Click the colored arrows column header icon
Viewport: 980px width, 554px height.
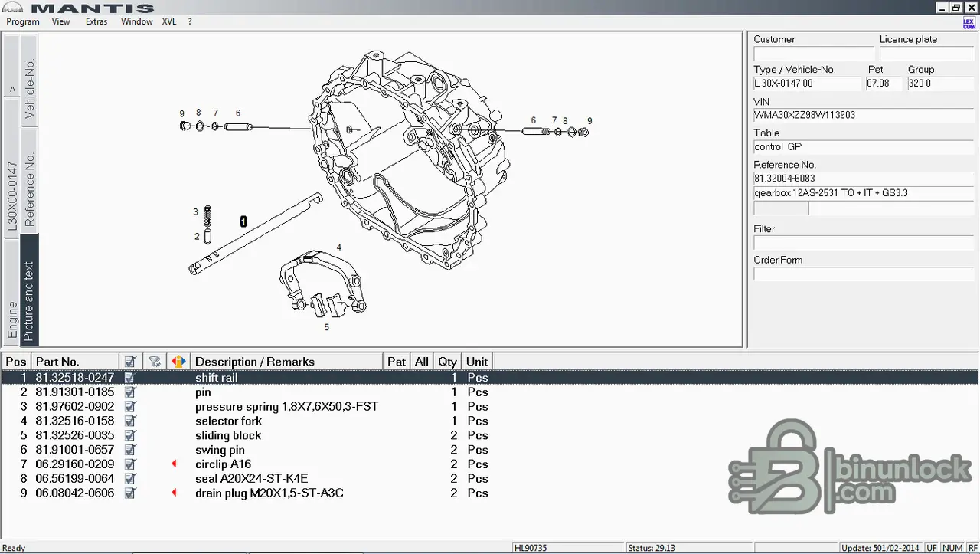(178, 362)
